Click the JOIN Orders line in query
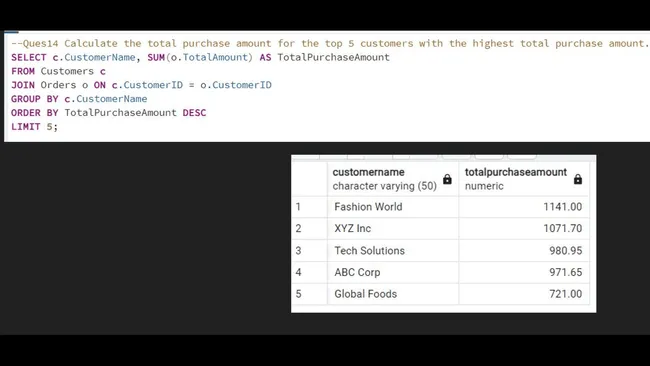The width and height of the screenshot is (650, 366). tap(141, 85)
